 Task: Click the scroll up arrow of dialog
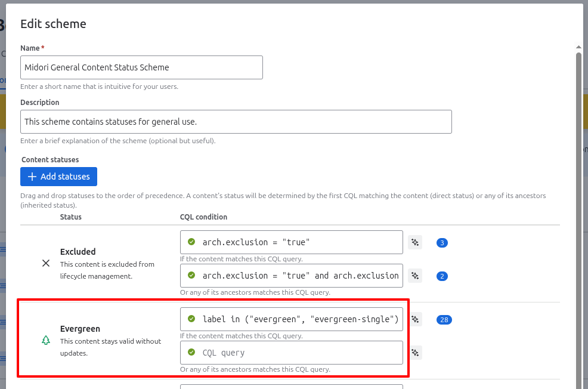(x=578, y=47)
